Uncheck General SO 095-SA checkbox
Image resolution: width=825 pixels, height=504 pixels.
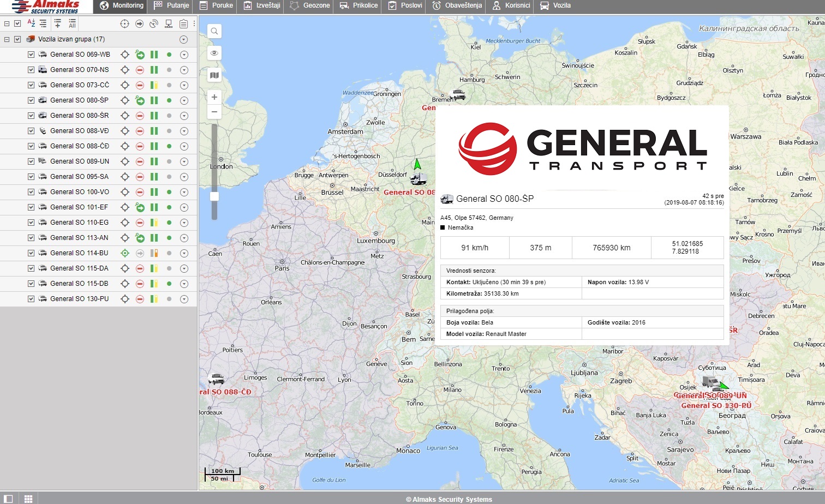31,177
